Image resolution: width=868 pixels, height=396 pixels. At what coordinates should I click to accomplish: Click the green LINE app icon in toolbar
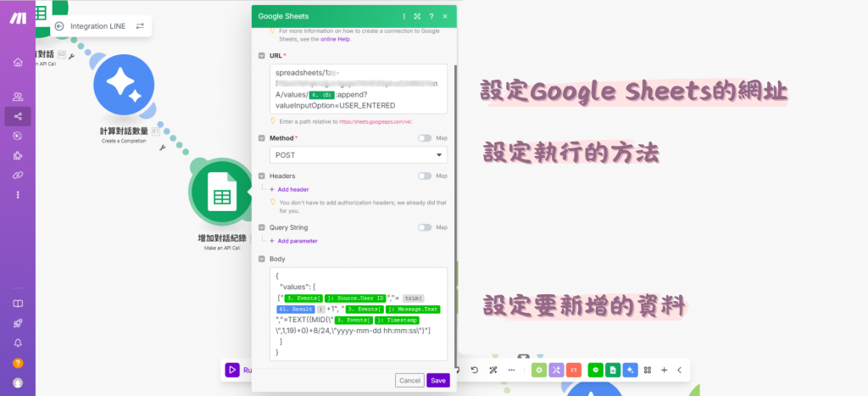pos(596,370)
